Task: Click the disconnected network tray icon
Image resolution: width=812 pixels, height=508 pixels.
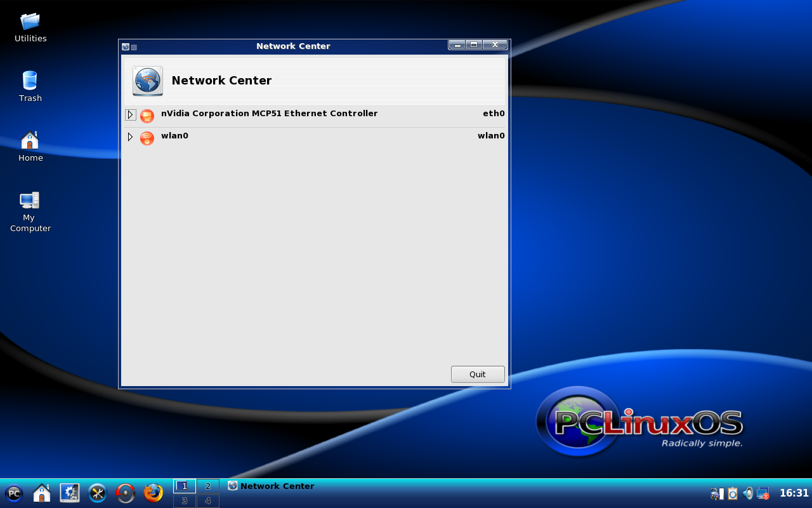Action: click(x=763, y=493)
